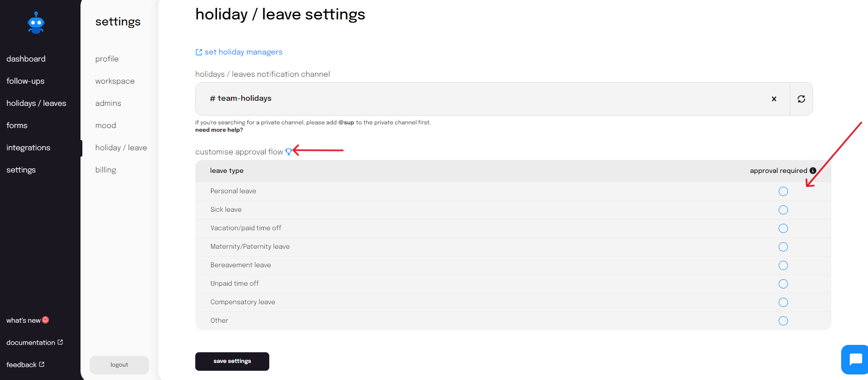Click the approval required info icon
Viewport: 868px width, 380px height.
(813, 171)
